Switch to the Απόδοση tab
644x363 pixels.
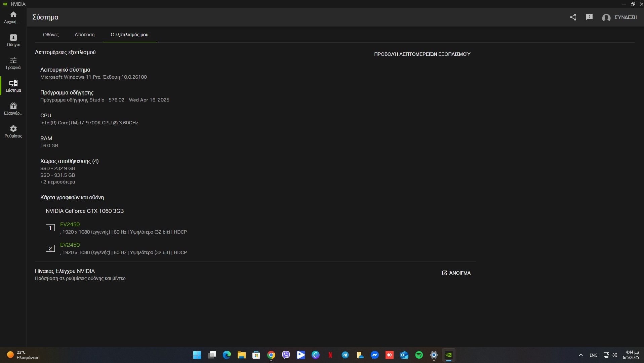(x=84, y=35)
